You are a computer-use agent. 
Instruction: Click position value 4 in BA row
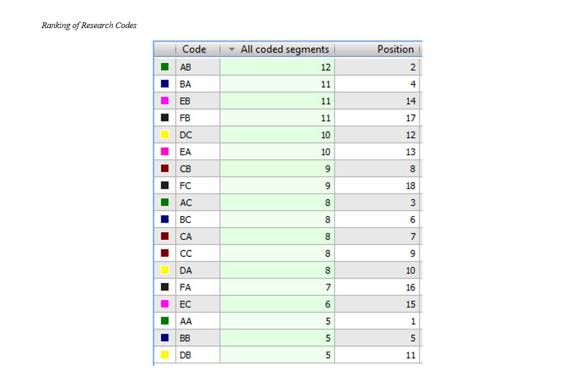click(x=413, y=84)
